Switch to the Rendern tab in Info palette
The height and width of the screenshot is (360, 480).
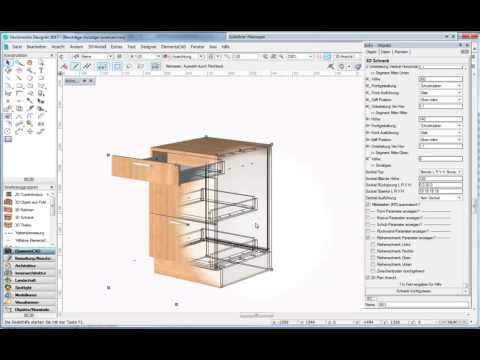[x=401, y=52]
